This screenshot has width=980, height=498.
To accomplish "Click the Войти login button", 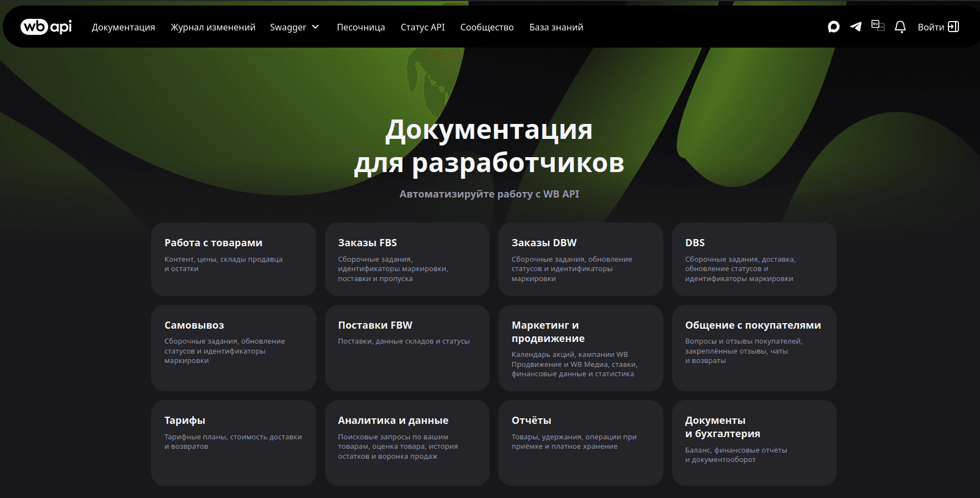I will 938,27.
